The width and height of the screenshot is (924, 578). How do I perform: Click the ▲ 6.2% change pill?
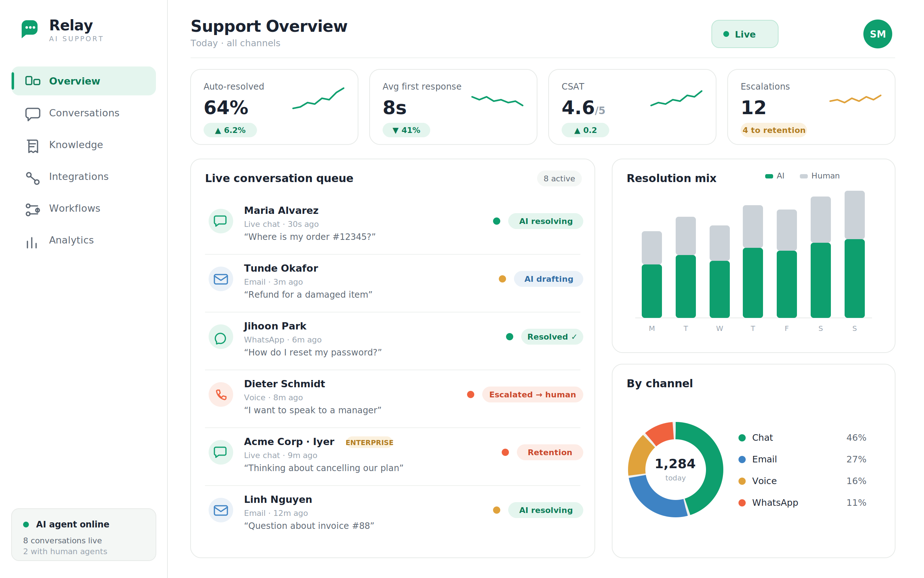230,130
